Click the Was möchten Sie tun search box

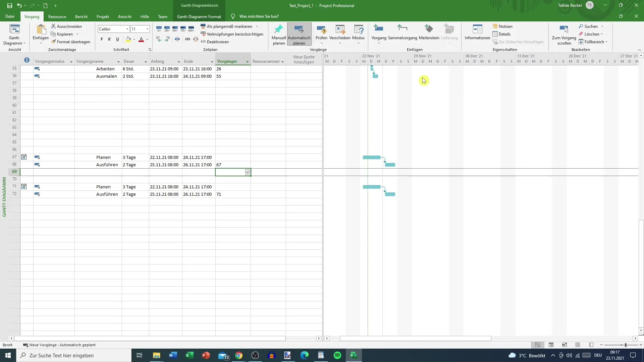(259, 16)
